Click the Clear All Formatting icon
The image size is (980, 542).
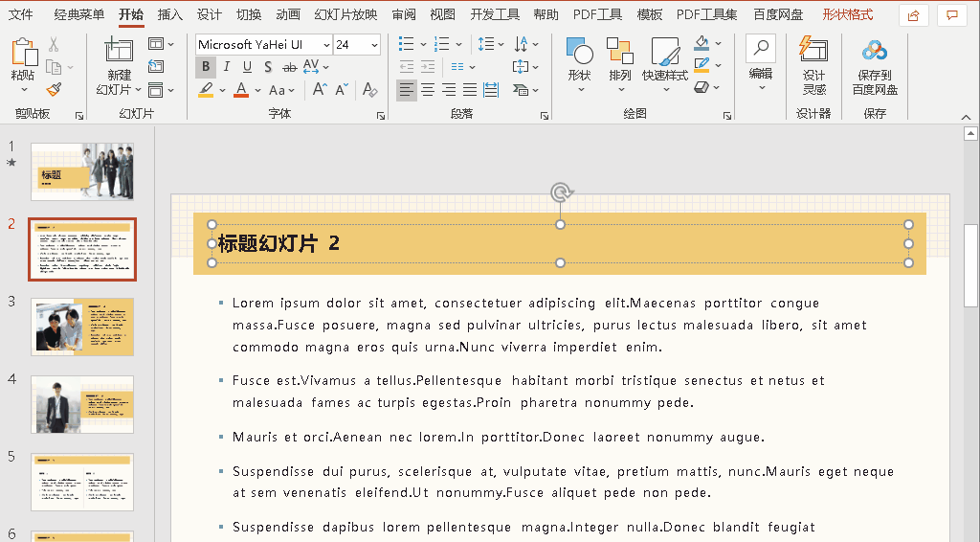tap(370, 90)
